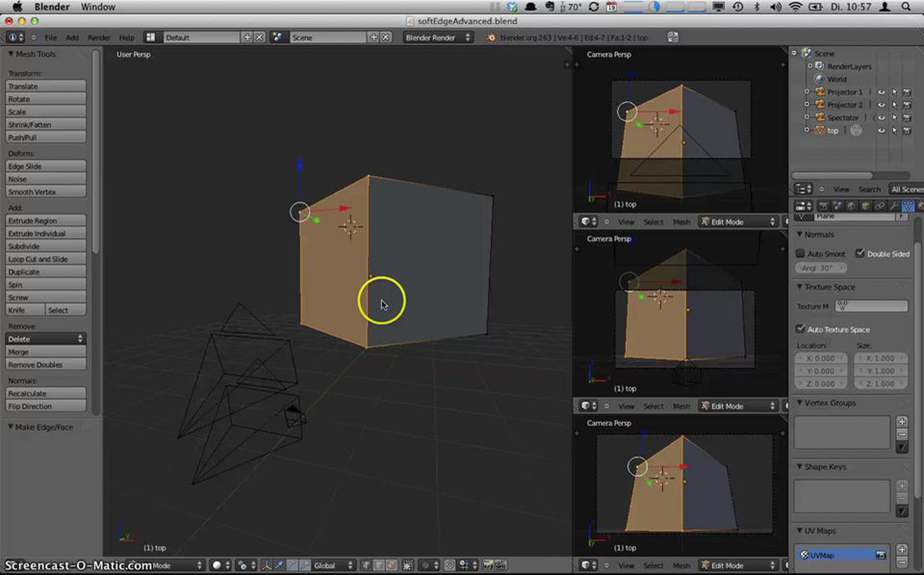This screenshot has width=924, height=575.
Task: Click the Blender logo in info header
Action: (x=490, y=37)
